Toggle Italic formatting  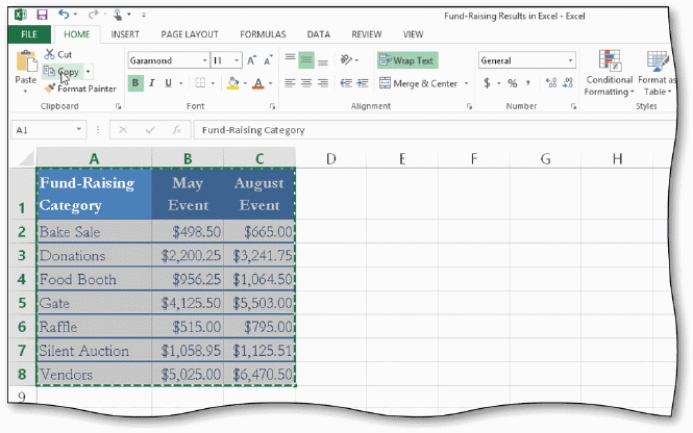pyautogui.click(x=152, y=83)
